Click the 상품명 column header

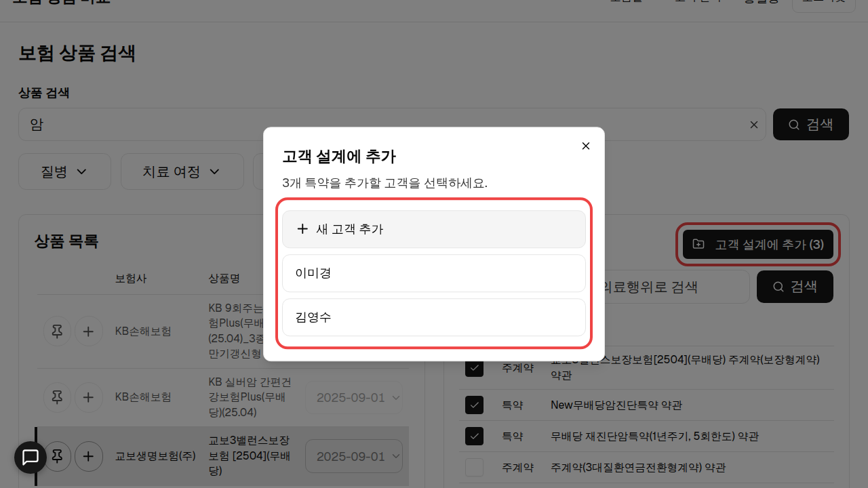point(224,279)
